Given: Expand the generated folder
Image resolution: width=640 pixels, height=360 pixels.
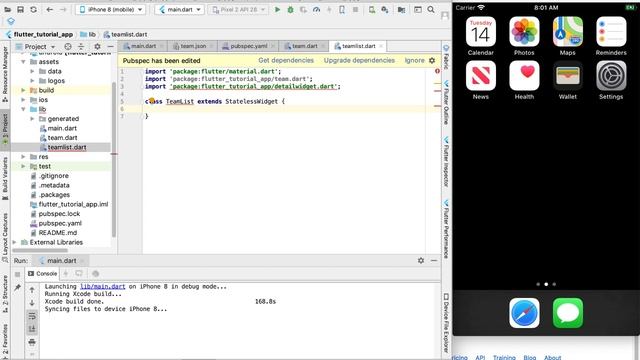Looking at the screenshot, I should coord(32,119).
